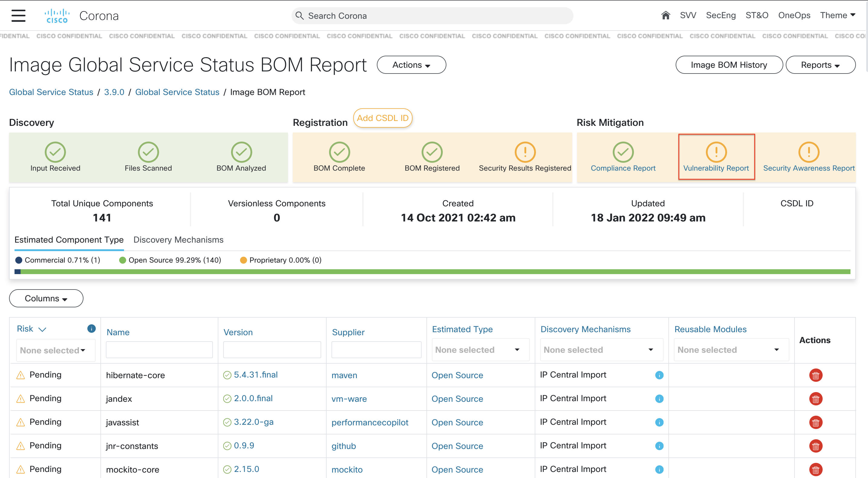Click the search magnifier icon
This screenshot has width=868, height=478.
(x=299, y=15)
